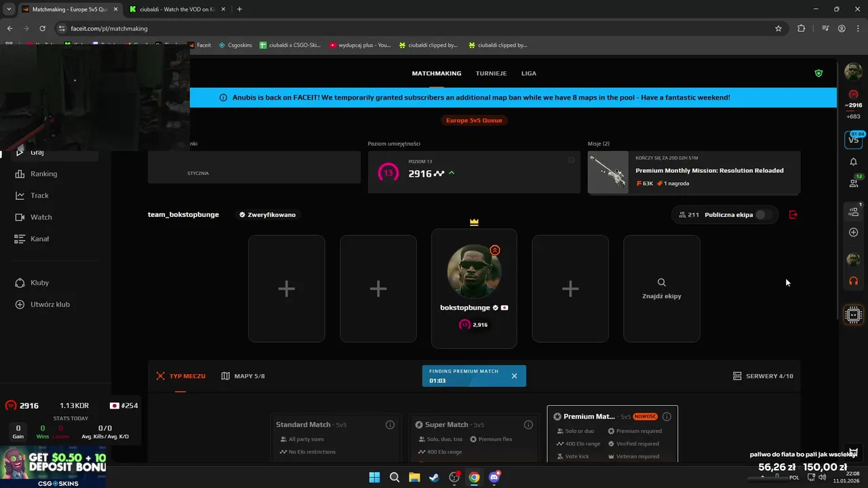This screenshot has width=868, height=488.
Task: Open Csgoskins bookmark
Action: [x=235, y=45]
